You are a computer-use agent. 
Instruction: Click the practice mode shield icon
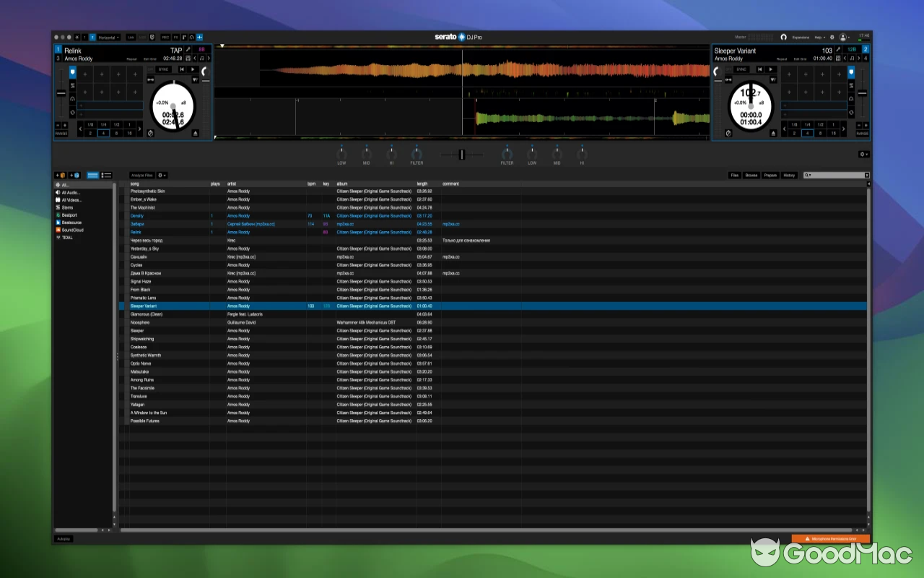pyautogui.click(x=152, y=37)
